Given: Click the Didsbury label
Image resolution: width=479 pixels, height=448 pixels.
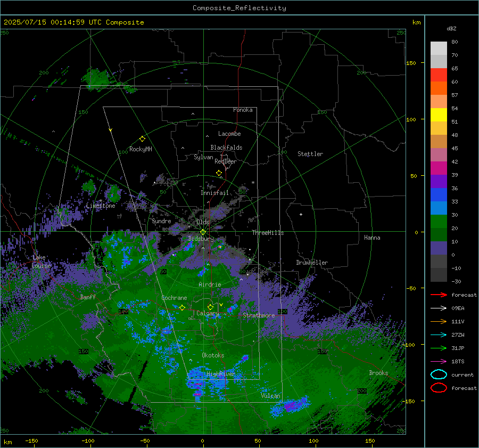Looking at the screenshot, I should [x=201, y=239].
